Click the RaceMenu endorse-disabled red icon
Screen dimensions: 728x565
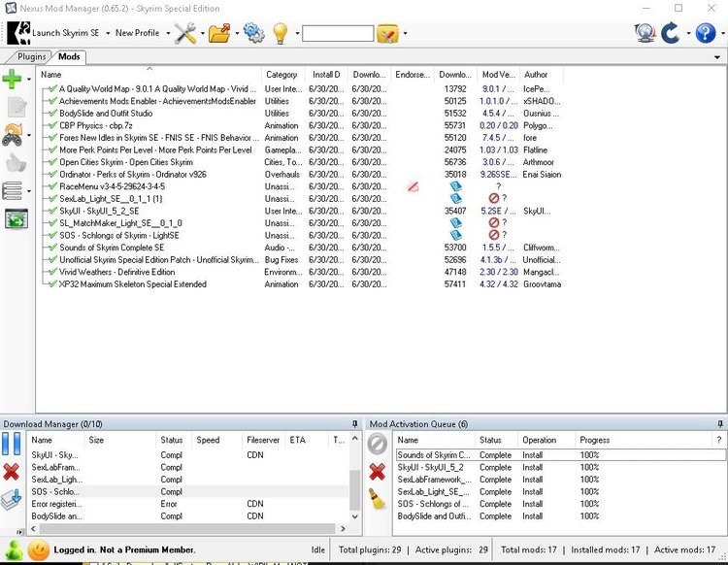tap(413, 186)
